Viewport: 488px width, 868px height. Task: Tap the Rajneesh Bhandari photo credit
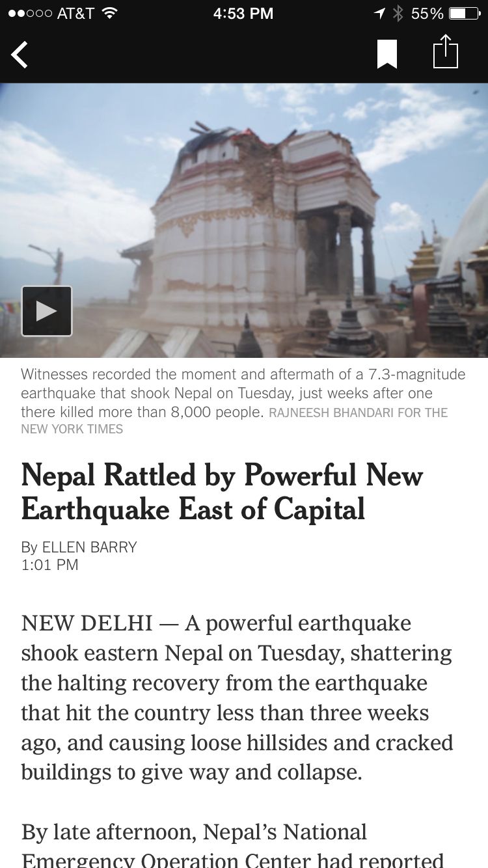358,413
